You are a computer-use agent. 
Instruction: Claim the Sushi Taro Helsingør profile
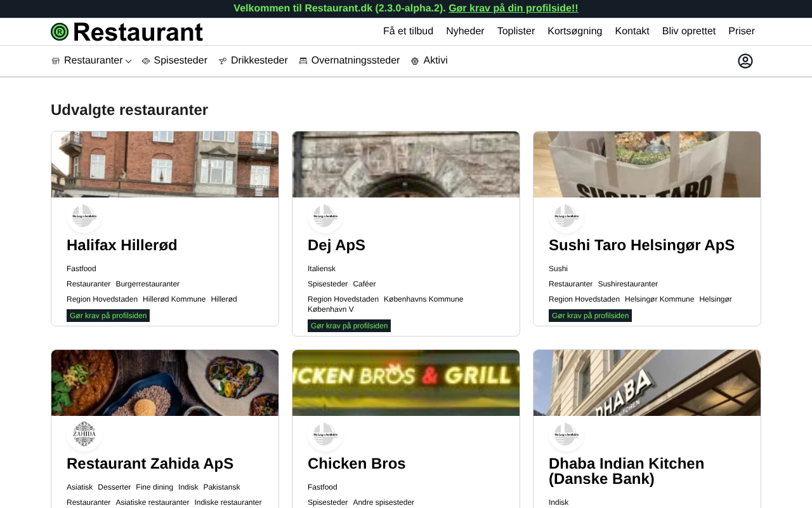590,316
